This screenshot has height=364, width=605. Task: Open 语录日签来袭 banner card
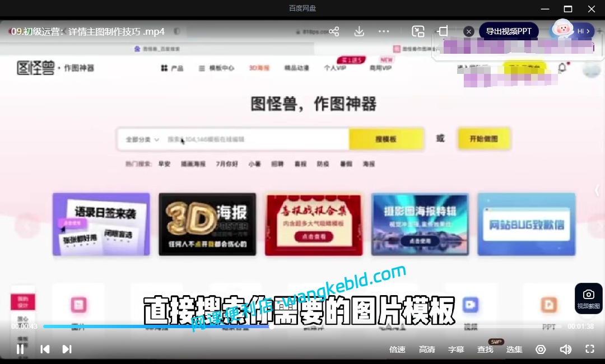pos(101,224)
